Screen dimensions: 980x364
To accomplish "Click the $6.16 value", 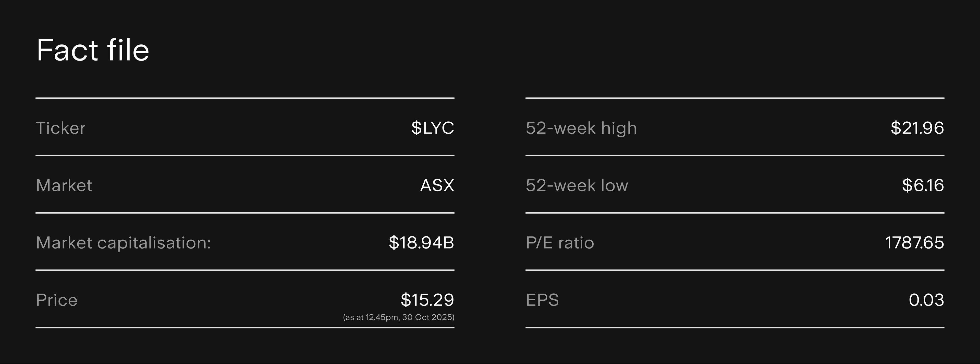I will pos(923,185).
